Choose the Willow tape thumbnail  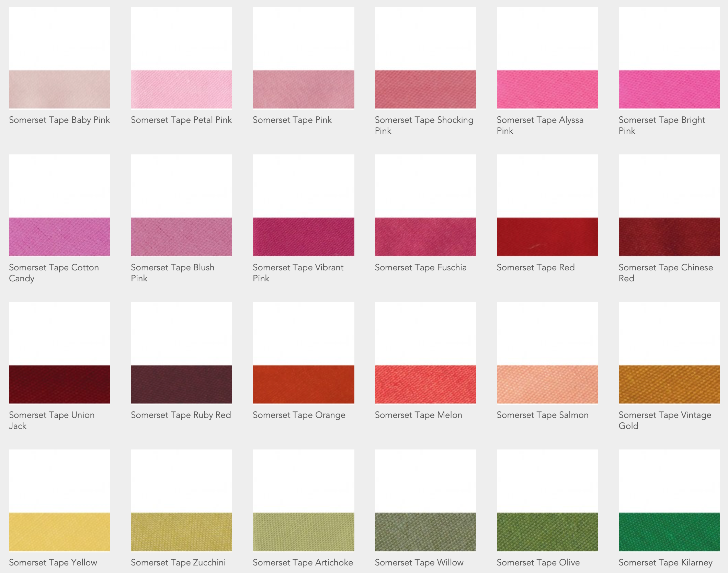(425, 532)
